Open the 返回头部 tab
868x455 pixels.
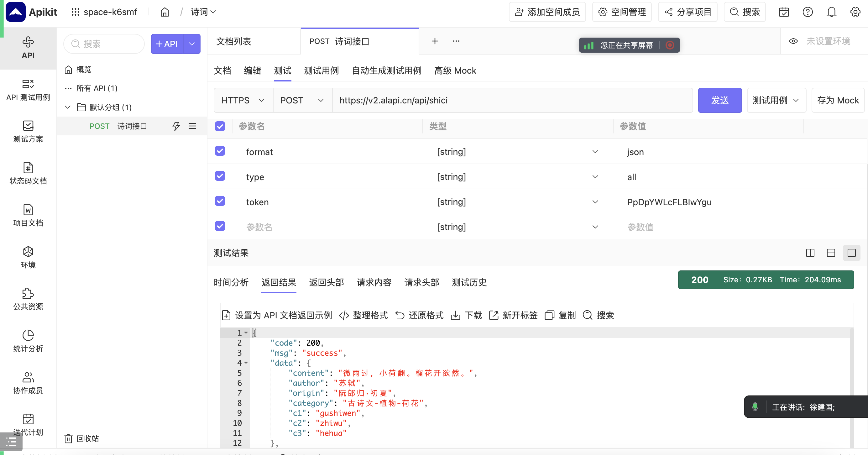coord(327,282)
